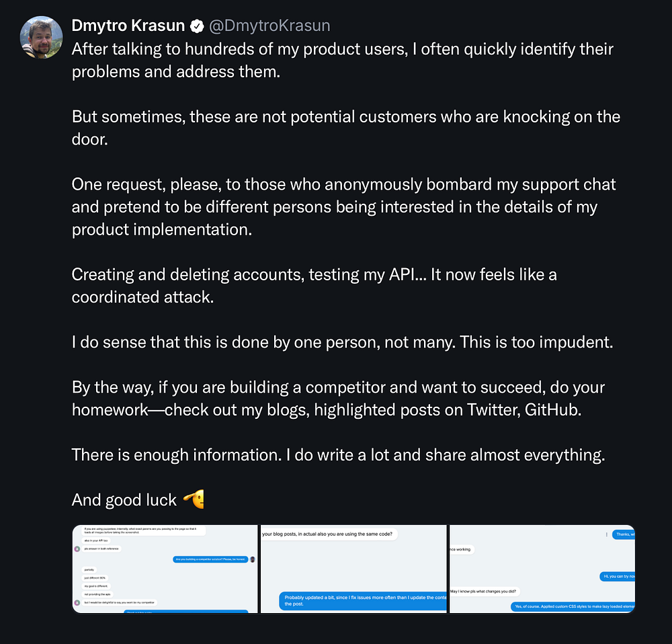Screen dimensions: 672x644
Task: Open the middle attached chat screenshot
Action: coord(353,569)
